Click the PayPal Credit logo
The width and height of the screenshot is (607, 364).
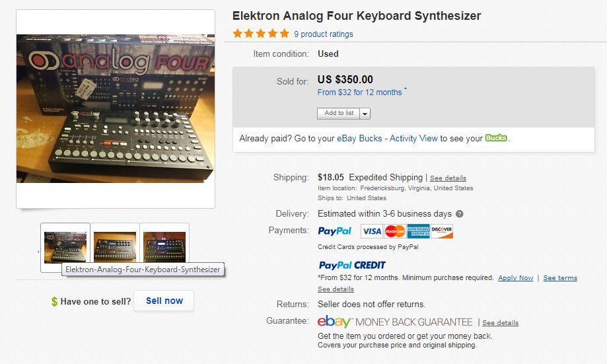pos(352,265)
